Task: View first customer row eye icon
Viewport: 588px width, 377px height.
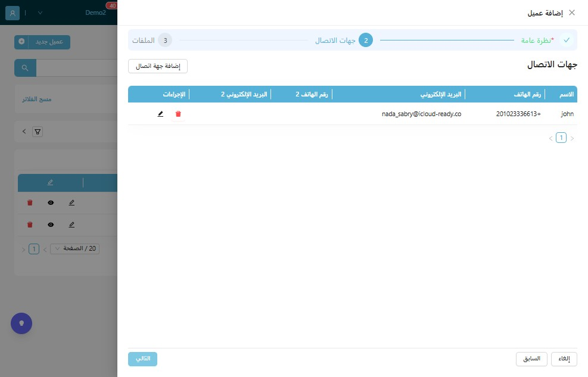Action: click(x=51, y=202)
